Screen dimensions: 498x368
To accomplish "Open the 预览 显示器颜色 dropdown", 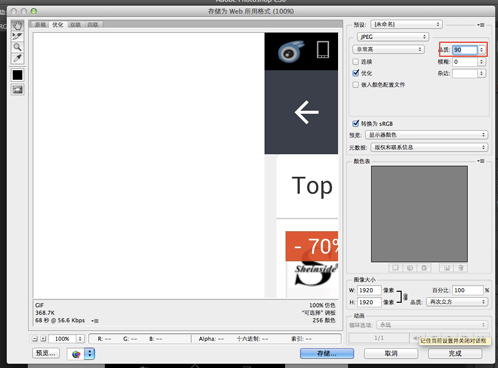I will [426, 135].
